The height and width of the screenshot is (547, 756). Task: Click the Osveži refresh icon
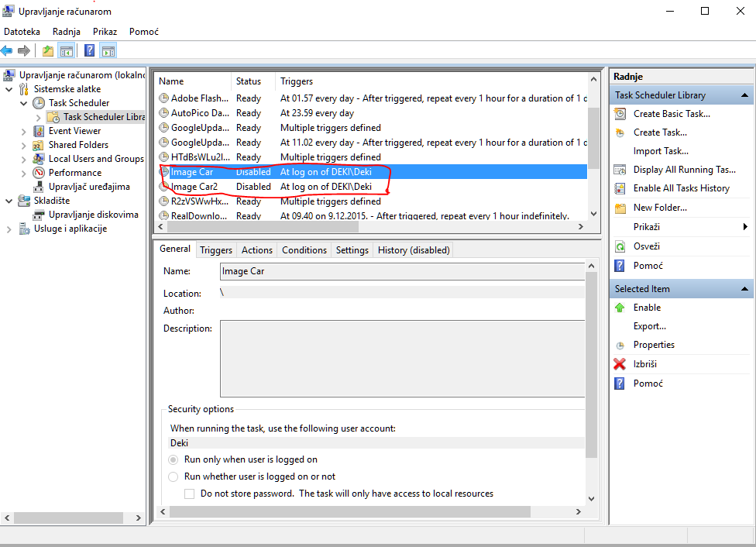(620, 246)
